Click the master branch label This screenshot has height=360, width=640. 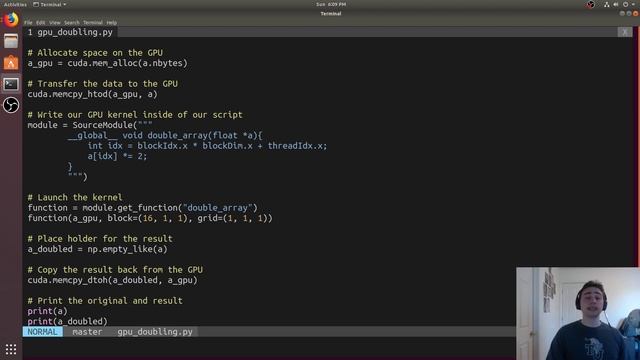click(x=87, y=332)
